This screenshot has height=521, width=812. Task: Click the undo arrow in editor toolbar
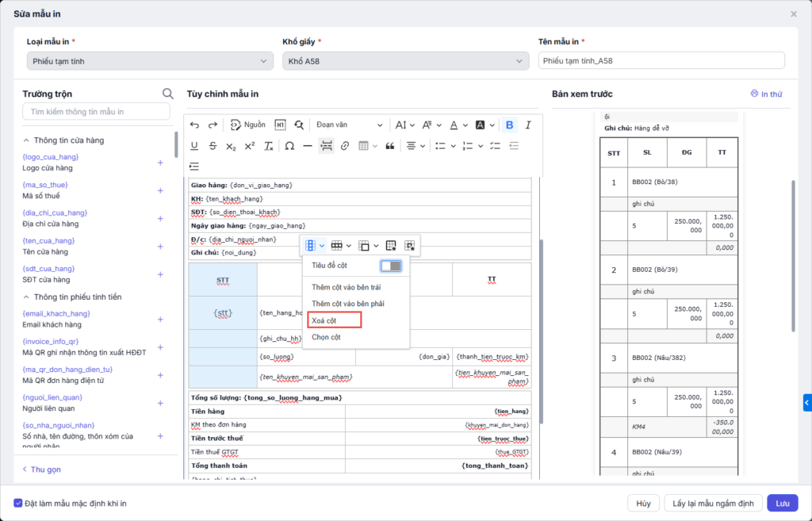pos(195,125)
